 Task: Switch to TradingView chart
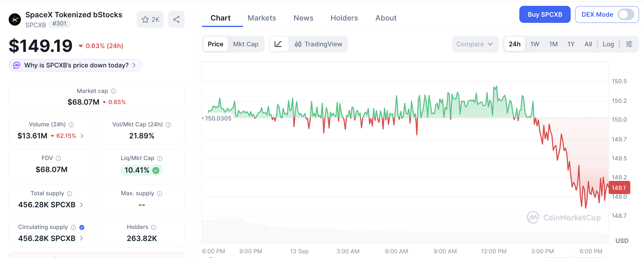pyautogui.click(x=318, y=44)
